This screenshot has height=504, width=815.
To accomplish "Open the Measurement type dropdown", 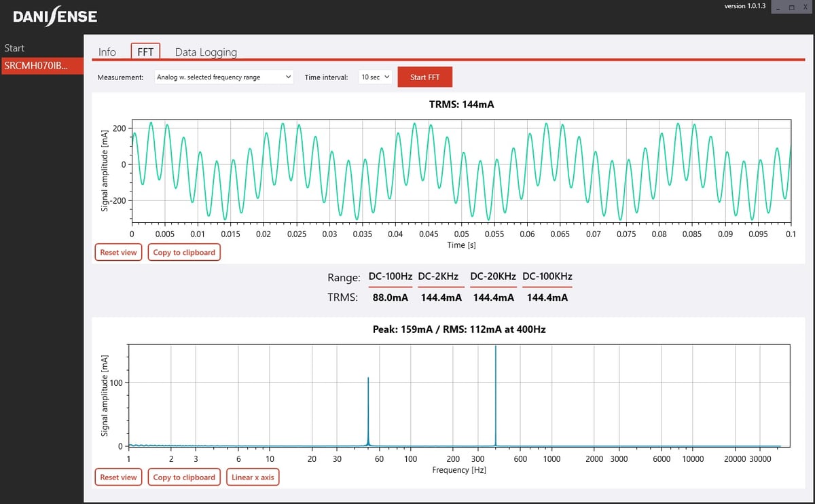I will 224,77.
